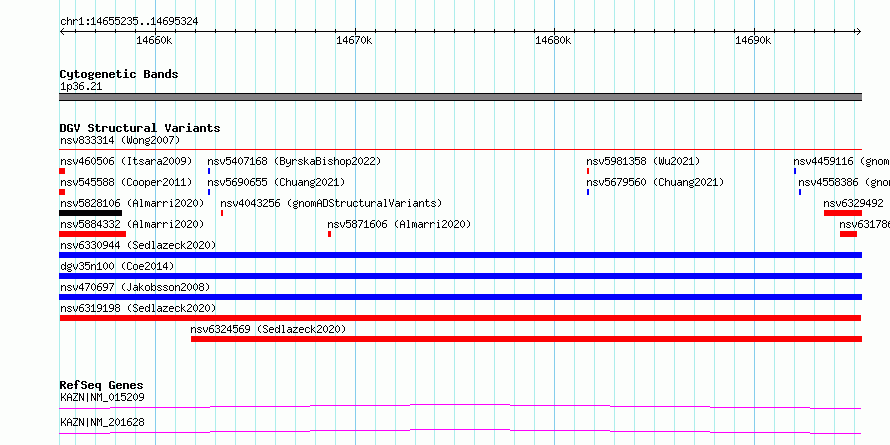Click the nsv5981358 (Wu2021) label
The width and height of the screenshot is (890, 445).
pyautogui.click(x=643, y=161)
